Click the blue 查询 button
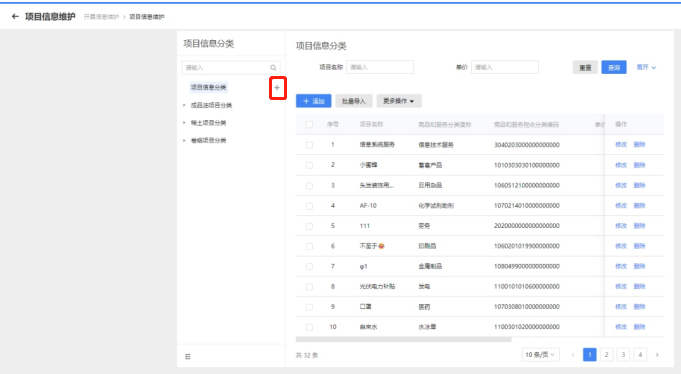Screen dimensions: 681x374 pyautogui.click(x=614, y=67)
